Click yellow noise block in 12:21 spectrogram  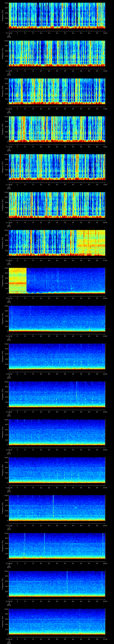pos(18,280)
